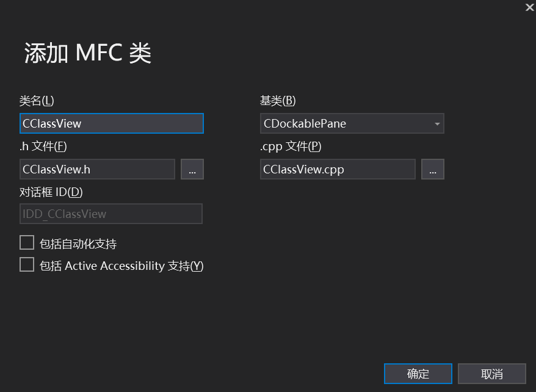Click the 对话框 ID(D) label
536x392 pixels.
pyautogui.click(x=46, y=192)
